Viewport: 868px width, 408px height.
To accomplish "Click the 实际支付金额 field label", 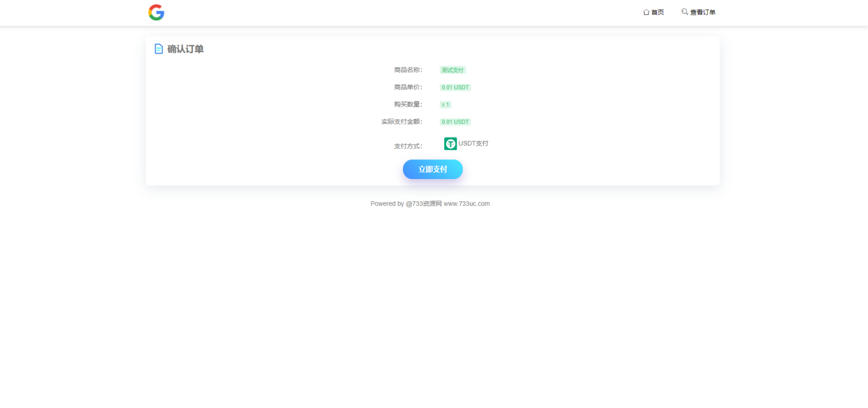I will (x=402, y=122).
